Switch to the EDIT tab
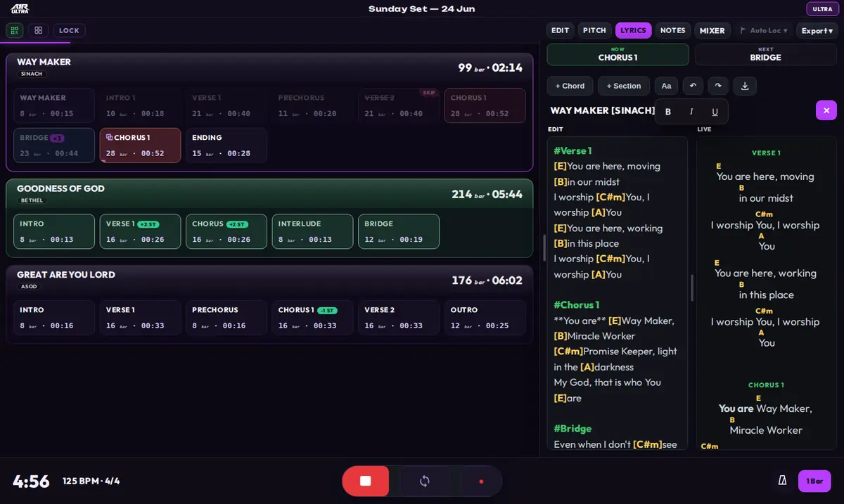This screenshot has height=504, width=844. click(560, 30)
